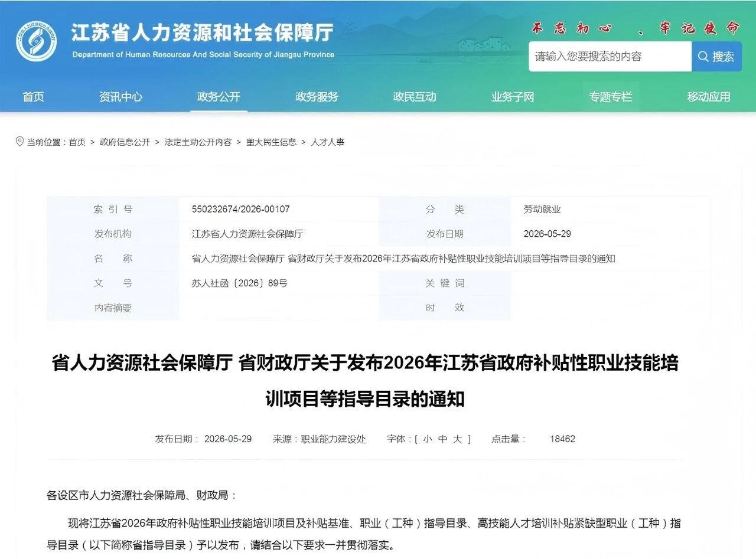Viewport: 756px width, 559px height.
Task: Set font size to 小
Action: click(x=426, y=439)
